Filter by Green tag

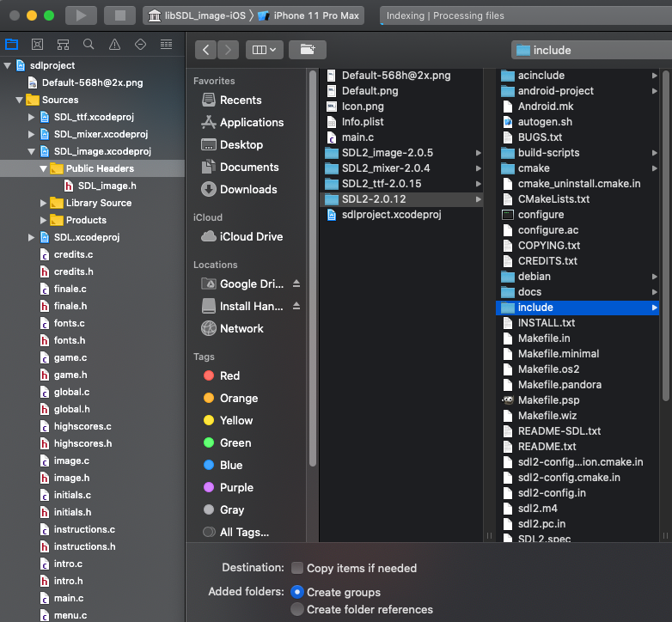click(227, 442)
